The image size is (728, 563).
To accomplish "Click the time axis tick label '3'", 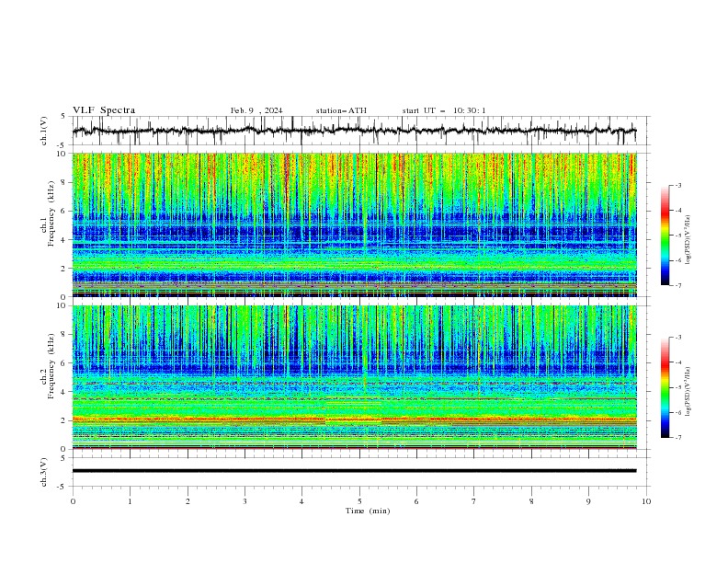I will (245, 501).
